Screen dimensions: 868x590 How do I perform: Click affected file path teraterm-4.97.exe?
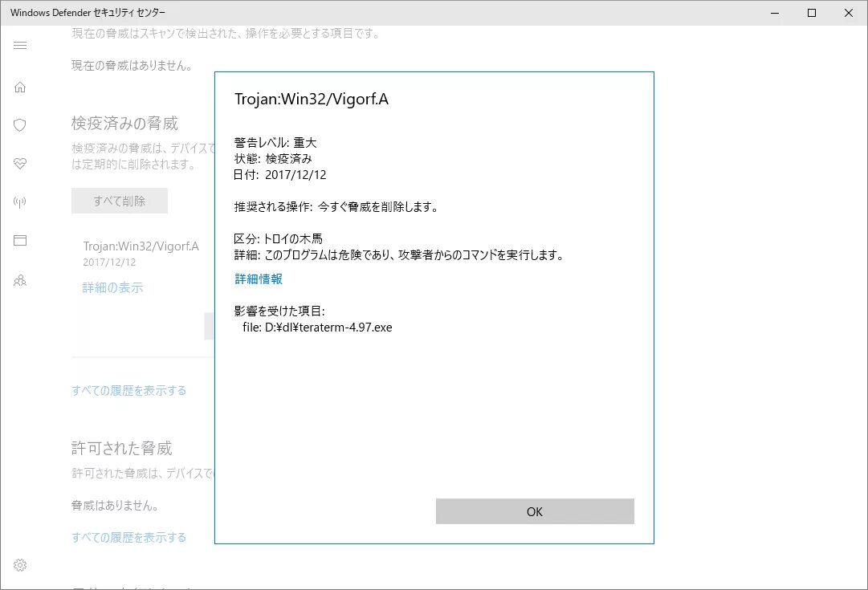pos(317,328)
